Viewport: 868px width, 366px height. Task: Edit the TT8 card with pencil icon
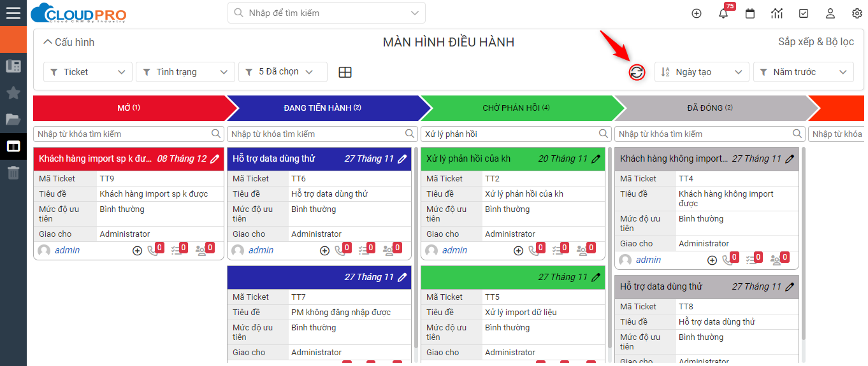pyautogui.click(x=790, y=286)
